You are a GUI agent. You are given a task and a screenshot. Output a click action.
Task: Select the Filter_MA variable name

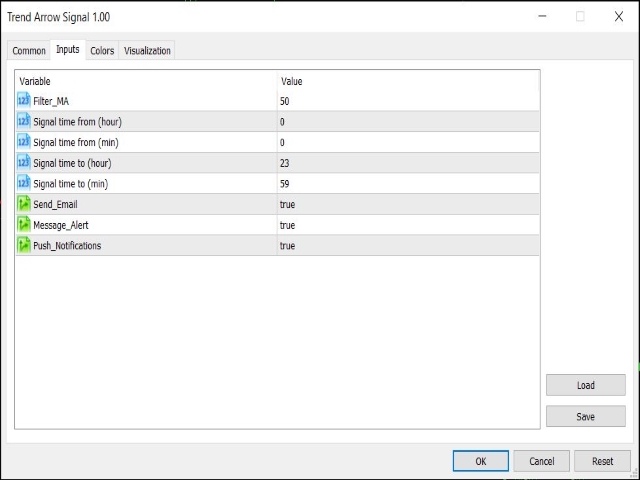[51, 101]
